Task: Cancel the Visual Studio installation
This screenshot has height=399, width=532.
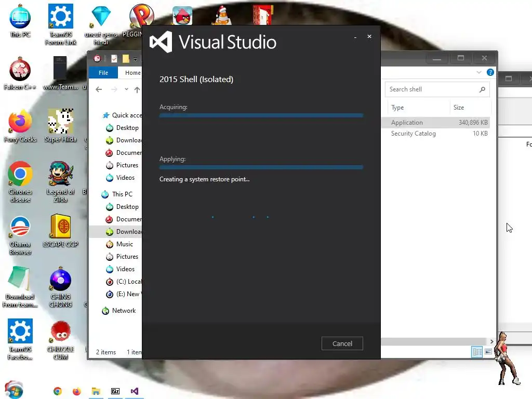Action: click(342, 343)
